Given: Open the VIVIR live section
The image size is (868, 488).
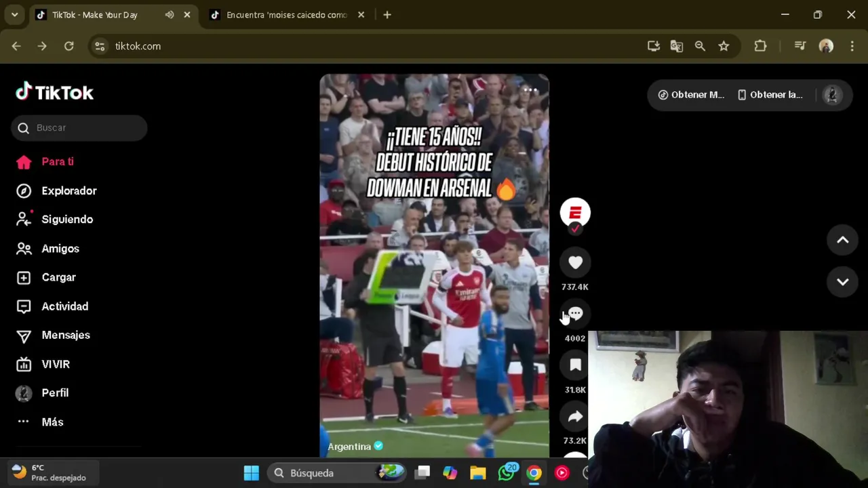Looking at the screenshot, I should (43, 365).
